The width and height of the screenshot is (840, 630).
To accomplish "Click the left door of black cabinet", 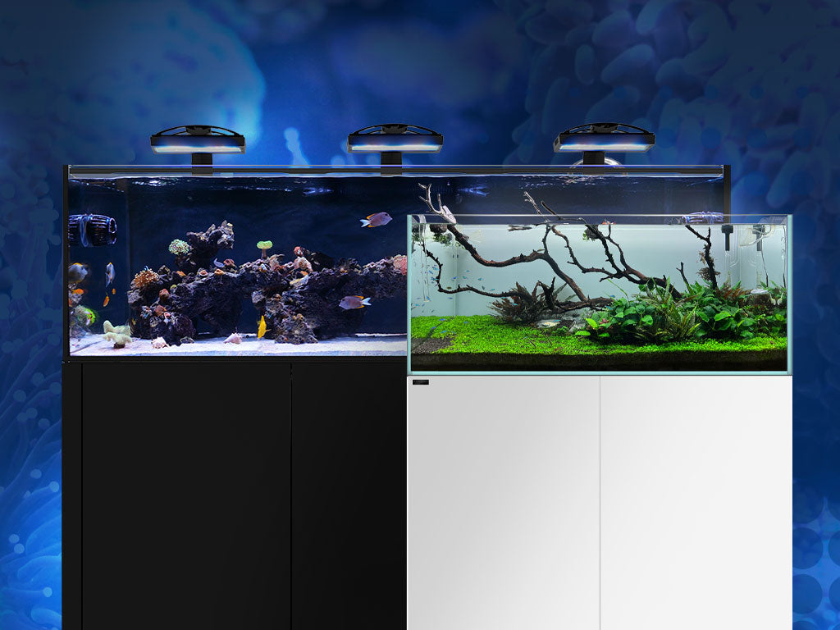I will pos(185,492).
